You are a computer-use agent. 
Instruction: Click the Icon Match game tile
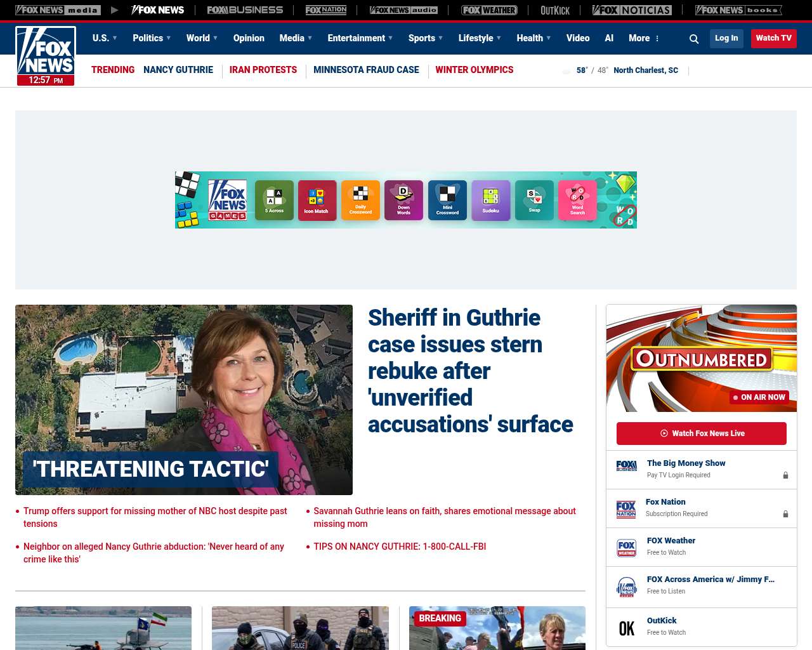pyautogui.click(x=317, y=200)
